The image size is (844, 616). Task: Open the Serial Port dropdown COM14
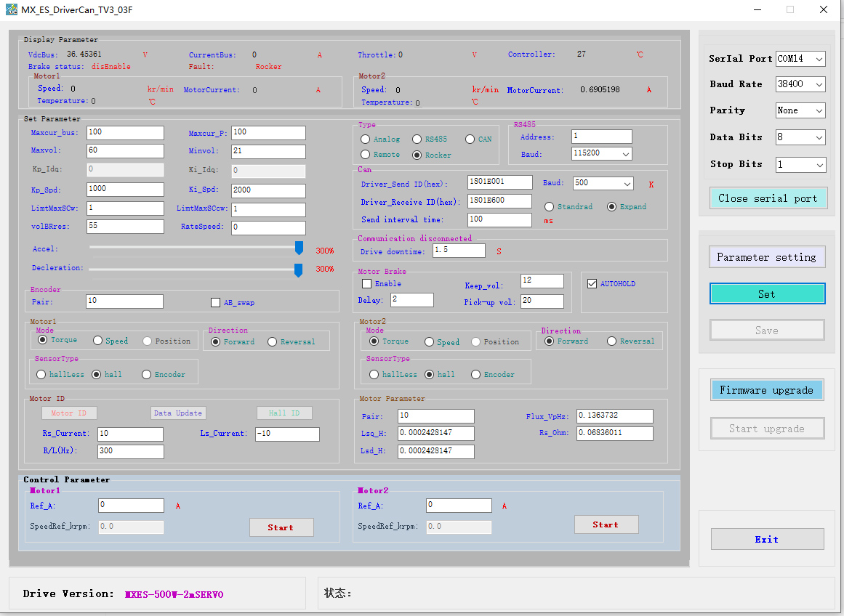click(x=800, y=59)
